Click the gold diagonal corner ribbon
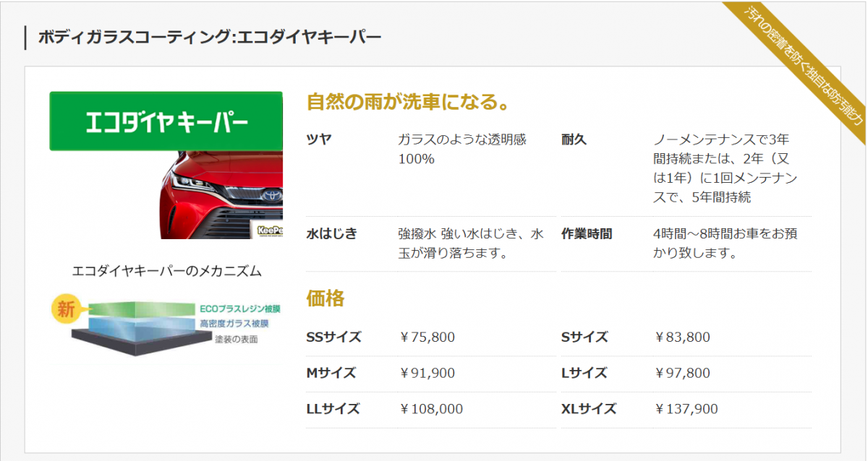 pyautogui.click(x=794, y=64)
